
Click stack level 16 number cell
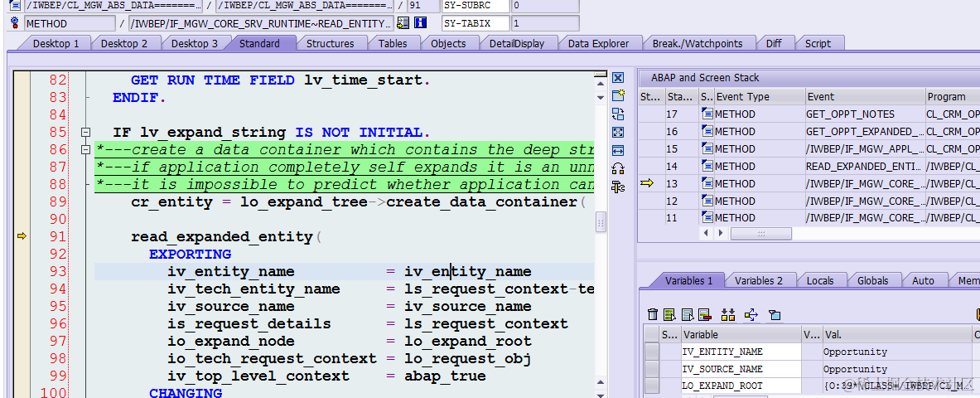(x=681, y=131)
